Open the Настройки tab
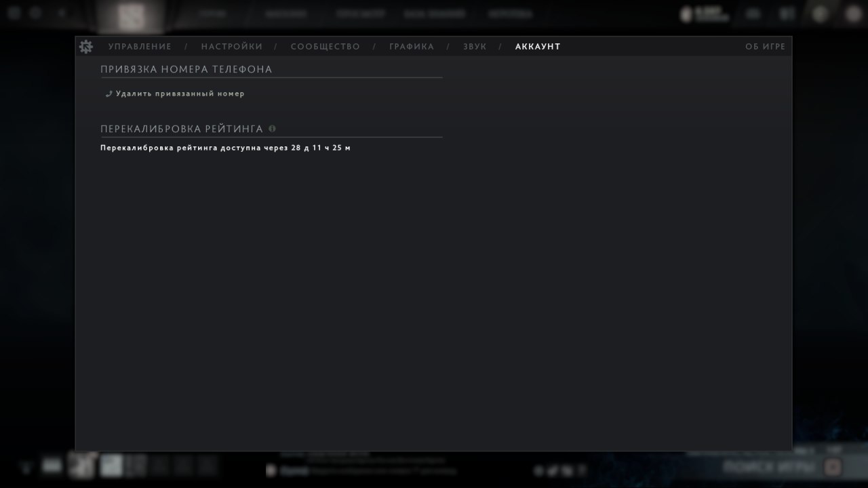868x488 pixels. (232, 47)
